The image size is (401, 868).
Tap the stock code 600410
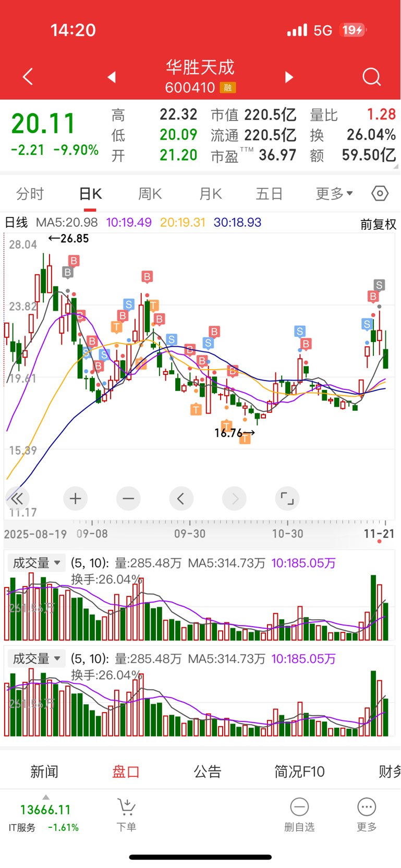click(x=190, y=88)
